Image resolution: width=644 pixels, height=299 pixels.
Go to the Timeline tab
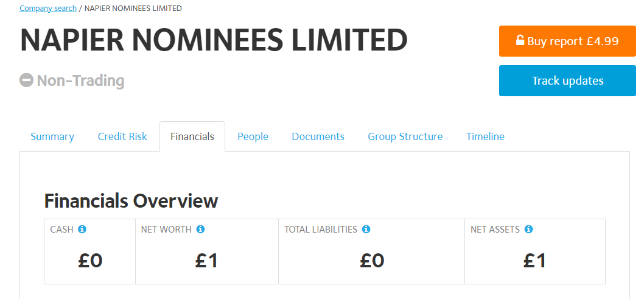[x=485, y=137]
